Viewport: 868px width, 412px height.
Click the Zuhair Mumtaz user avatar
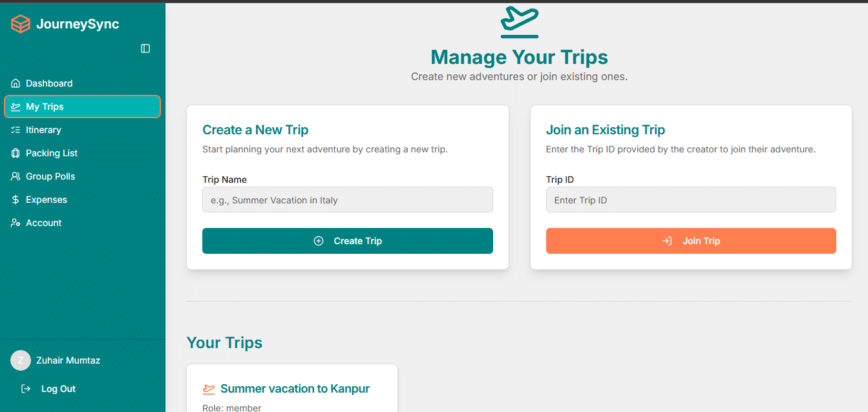coord(21,360)
